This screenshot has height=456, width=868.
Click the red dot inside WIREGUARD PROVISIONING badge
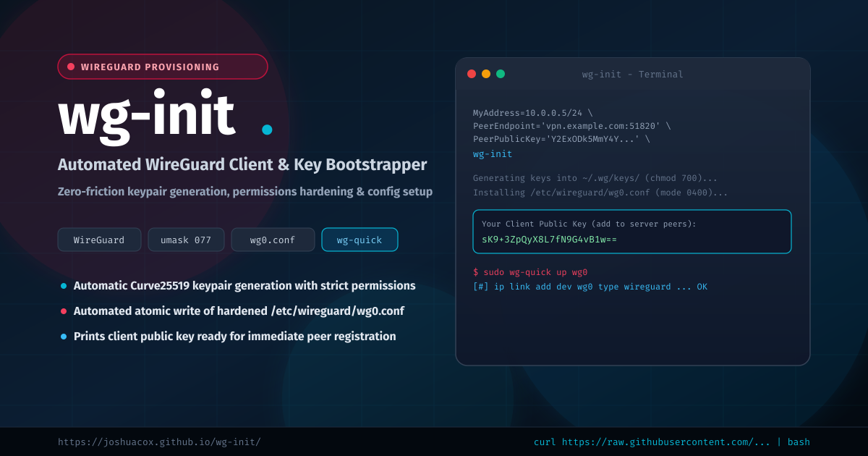point(71,67)
